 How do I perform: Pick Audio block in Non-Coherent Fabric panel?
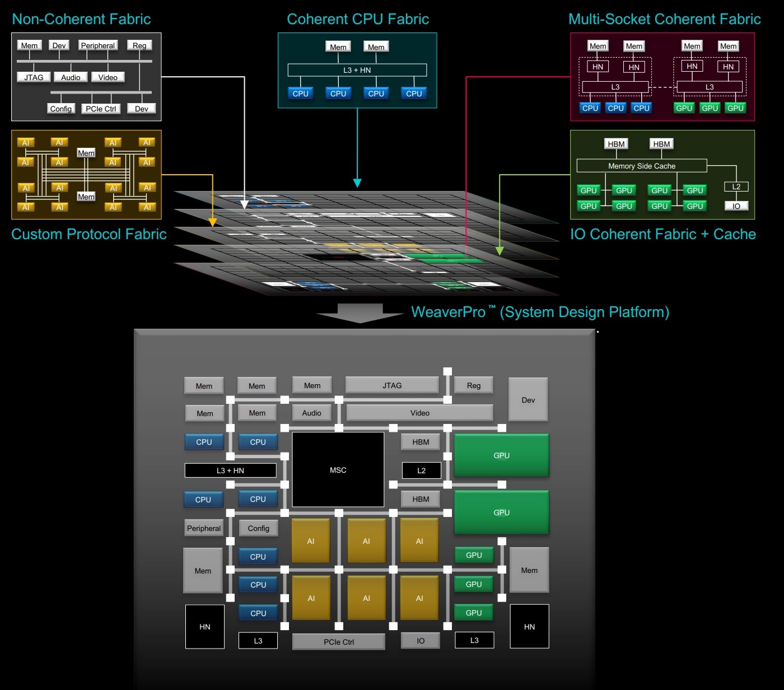71,77
